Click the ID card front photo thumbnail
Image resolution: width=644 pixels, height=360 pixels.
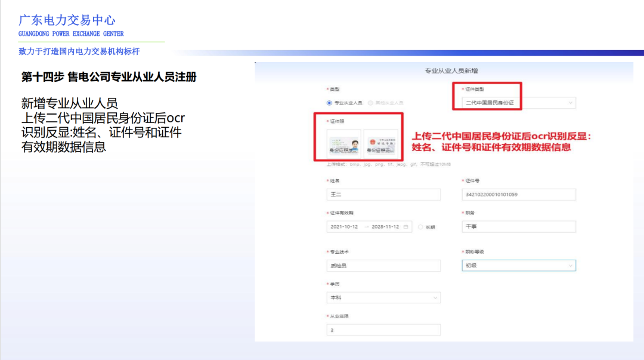344,143
